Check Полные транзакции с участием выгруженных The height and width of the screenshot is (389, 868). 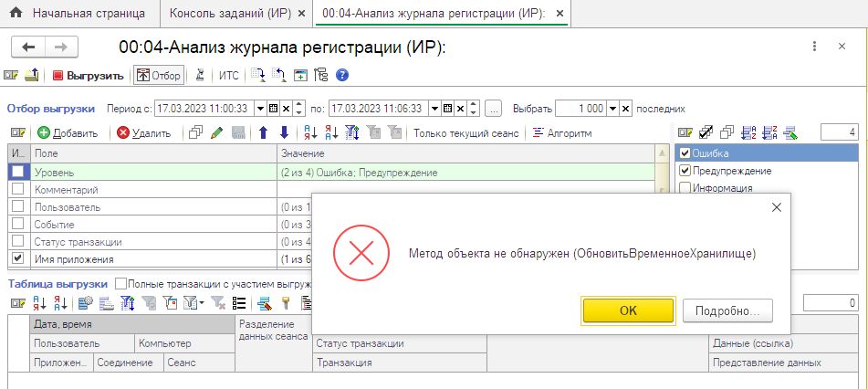pos(121,284)
